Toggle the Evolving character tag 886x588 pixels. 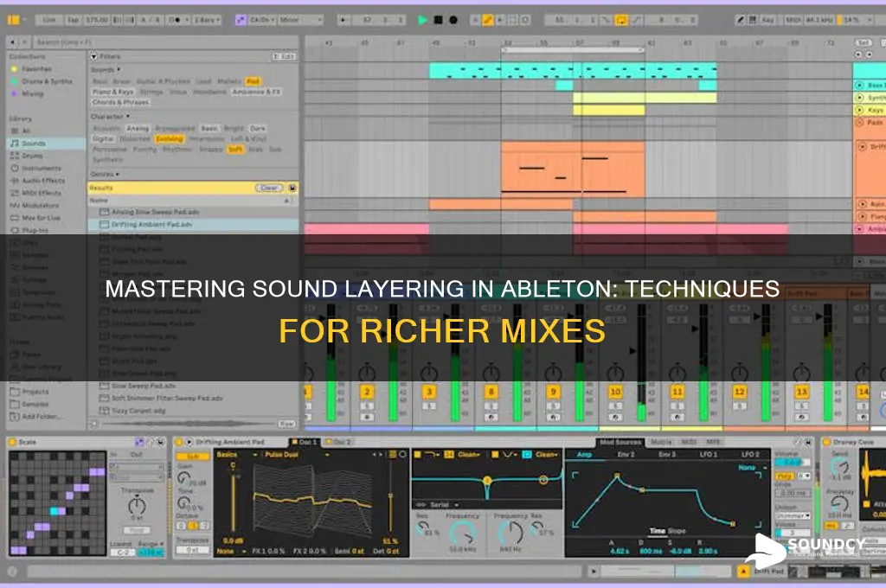pyautogui.click(x=170, y=139)
